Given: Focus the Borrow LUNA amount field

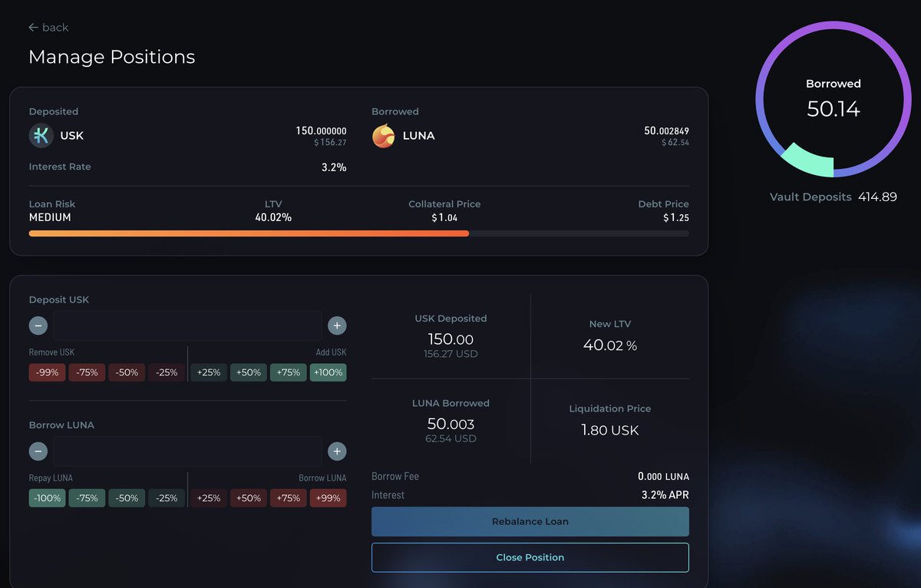Looking at the screenshot, I should [187, 451].
